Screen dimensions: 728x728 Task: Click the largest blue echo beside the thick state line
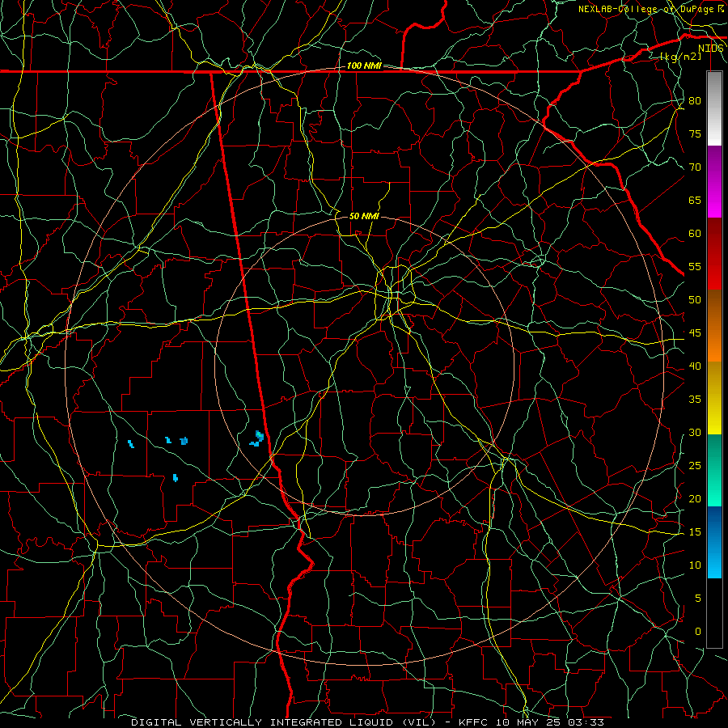coord(258,438)
